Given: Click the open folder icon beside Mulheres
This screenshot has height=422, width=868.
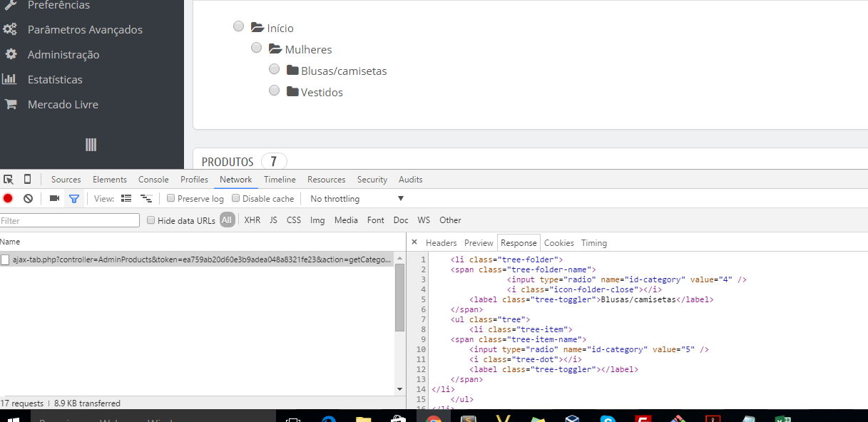Looking at the screenshot, I should point(275,49).
